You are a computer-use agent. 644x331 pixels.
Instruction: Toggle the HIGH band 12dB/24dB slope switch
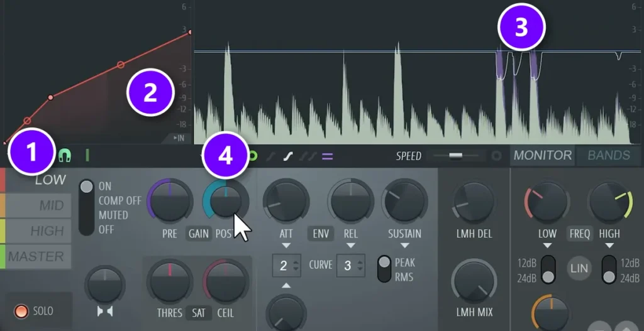609,269
